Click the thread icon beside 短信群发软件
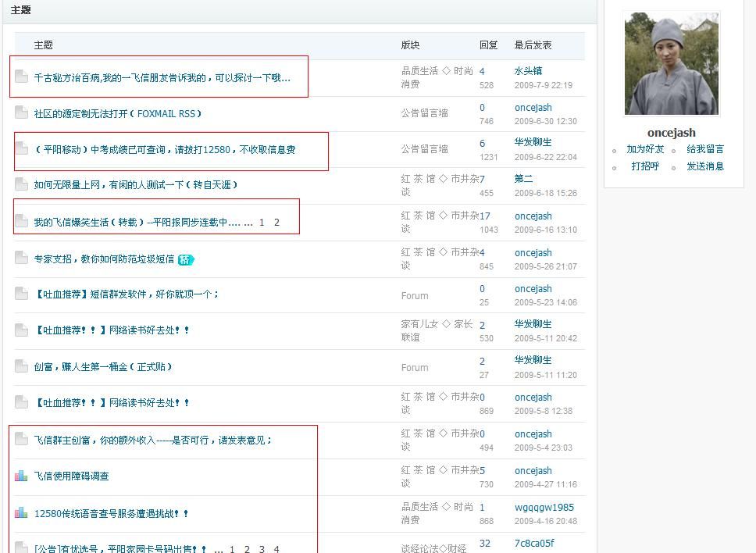Viewport: 756px width, 553px height. click(21, 293)
